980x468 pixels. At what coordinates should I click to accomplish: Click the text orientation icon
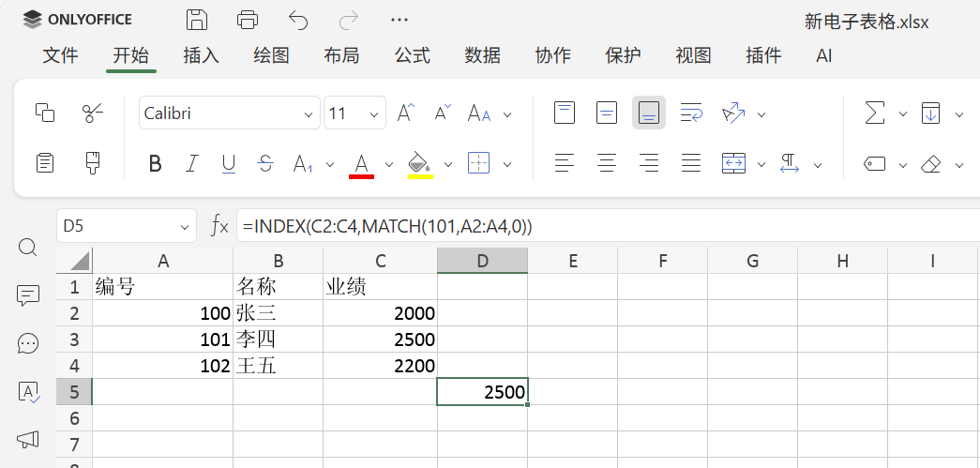733,113
